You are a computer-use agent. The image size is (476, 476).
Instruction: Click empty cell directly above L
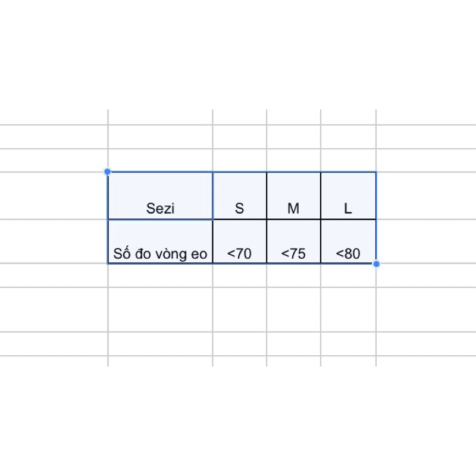point(348,160)
